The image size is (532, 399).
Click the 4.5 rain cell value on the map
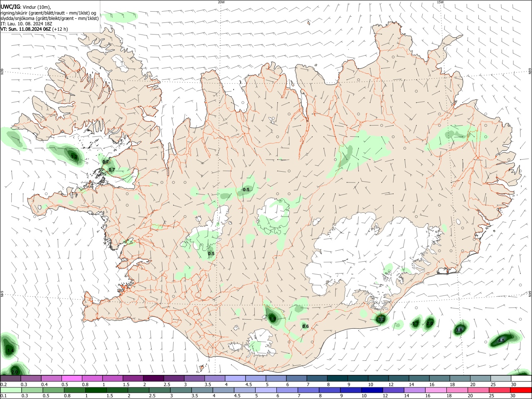point(501,340)
